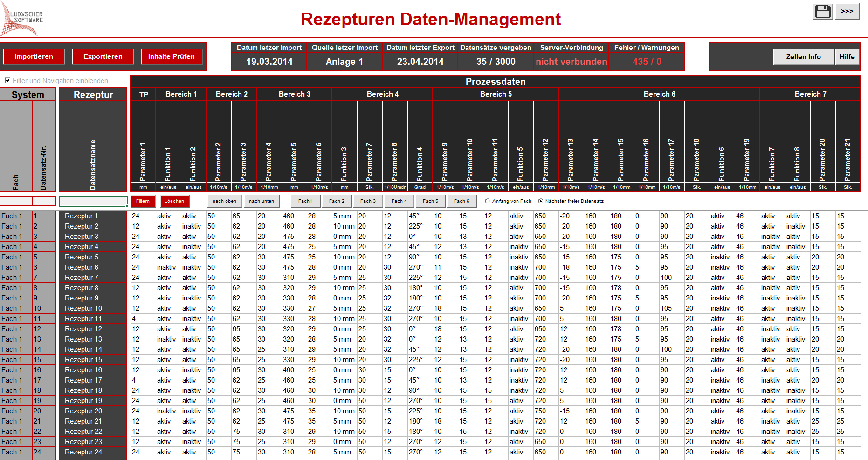Screen dimensions: 868x460
Task: Open Zellen Info
Action: click(x=803, y=57)
